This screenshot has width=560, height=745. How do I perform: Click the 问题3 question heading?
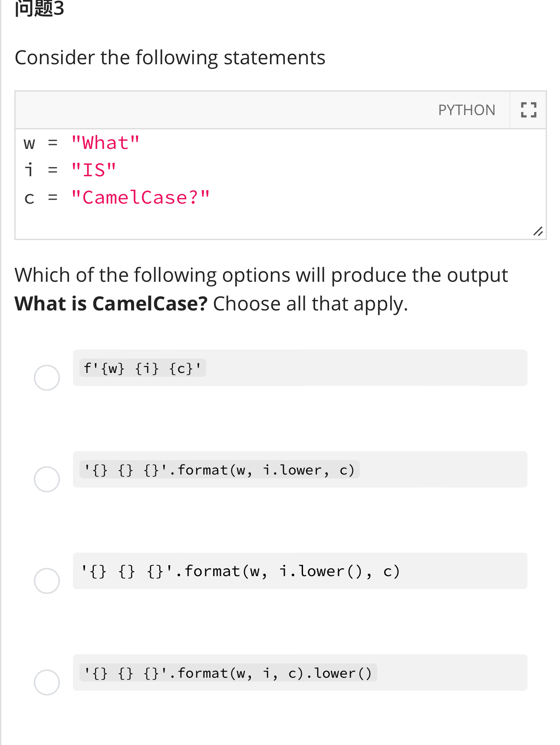coord(40,9)
